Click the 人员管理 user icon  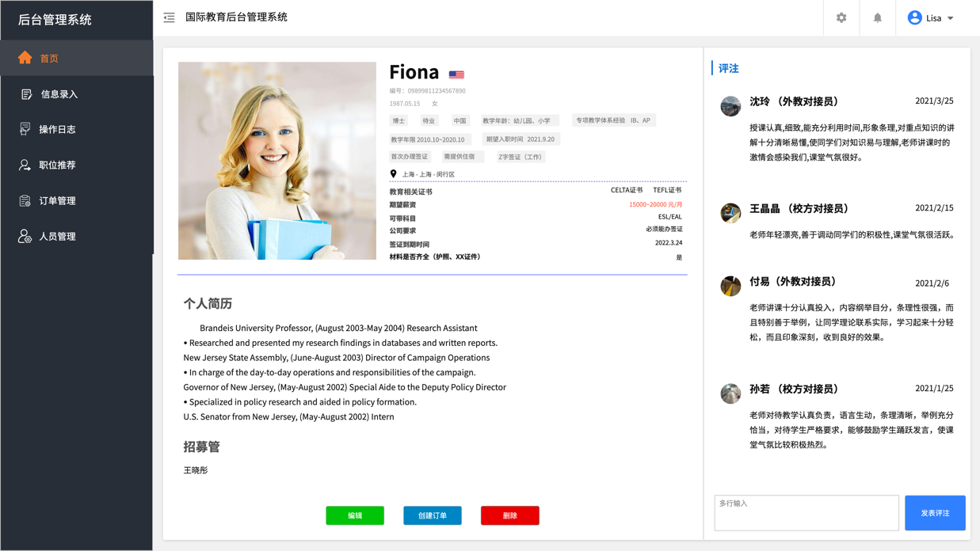(25, 237)
